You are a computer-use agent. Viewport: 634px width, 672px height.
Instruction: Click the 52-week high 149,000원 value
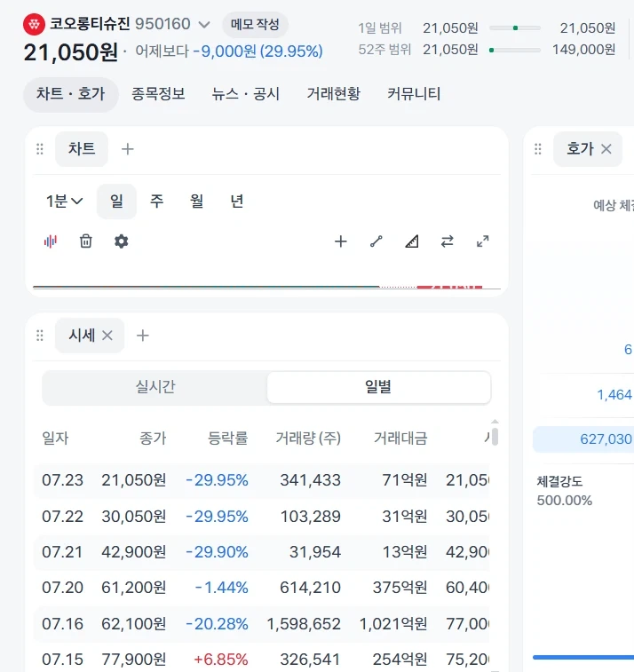[x=584, y=50]
